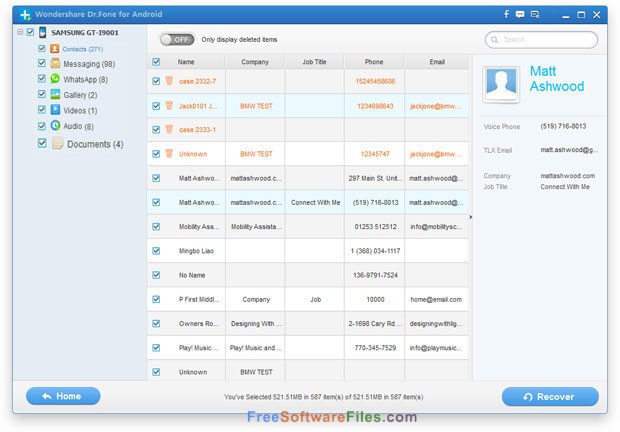
Task: Click the title bar icon beside the chat bubble
Action: tap(535, 15)
